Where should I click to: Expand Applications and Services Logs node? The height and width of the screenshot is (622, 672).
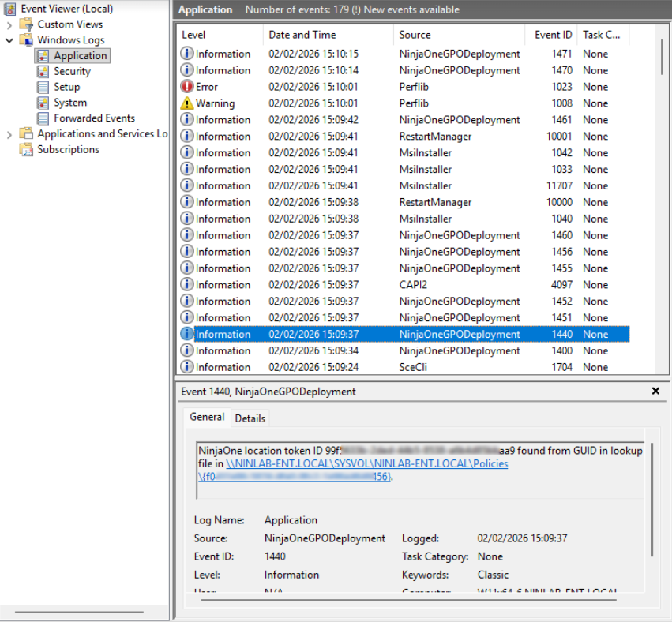(9, 134)
